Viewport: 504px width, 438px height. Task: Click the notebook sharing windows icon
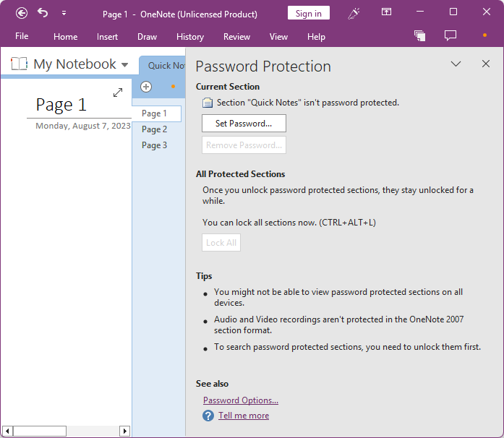[420, 35]
